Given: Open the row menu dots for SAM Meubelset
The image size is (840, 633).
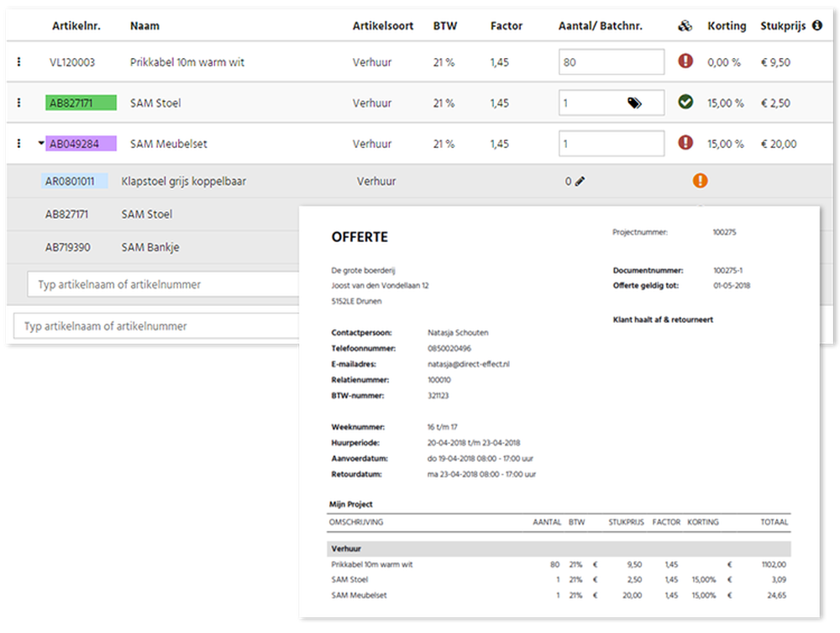Looking at the screenshot, I should click(18, 143).
